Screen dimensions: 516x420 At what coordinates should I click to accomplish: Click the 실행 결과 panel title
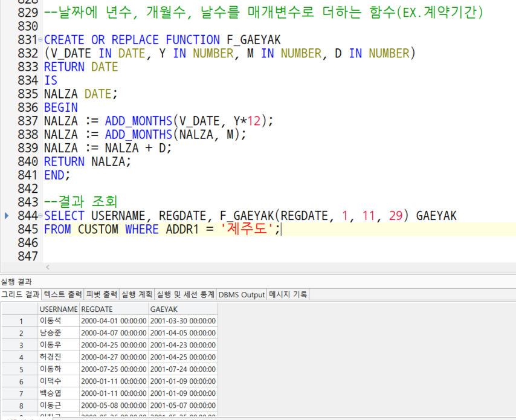16,282
